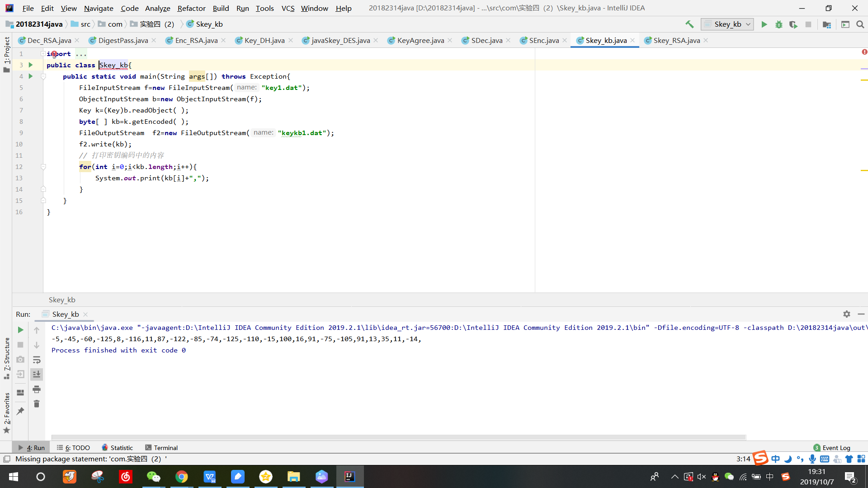Switch to the Key_DH.java tab
The height and width of the screenshot is (488, 868).
[x=264, y=41]
